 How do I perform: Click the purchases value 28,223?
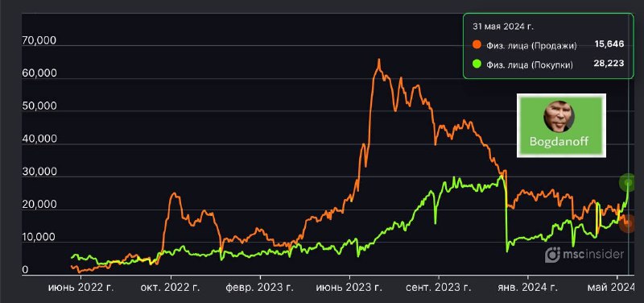(x=609, y=64)
